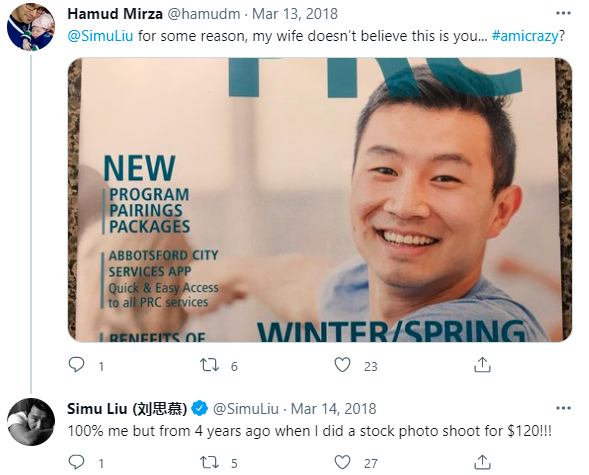The width and height of the screenshot is (589, 475).
Task: Reply to Hamud Mirza's tweet
Action: click(77, 365)
